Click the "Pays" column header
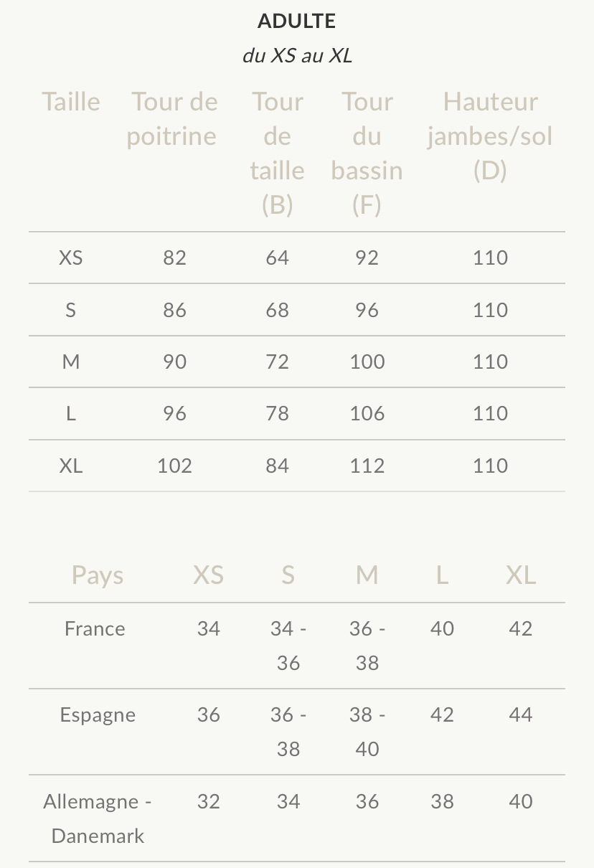 [98, 575]
